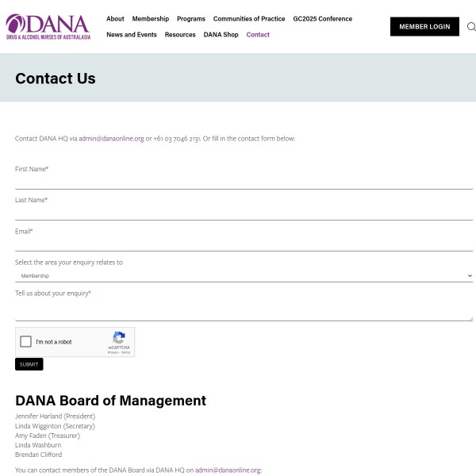The image size is (476, 476).
Task: Open Communities of Practice menu
Action: tap(249, 19)
